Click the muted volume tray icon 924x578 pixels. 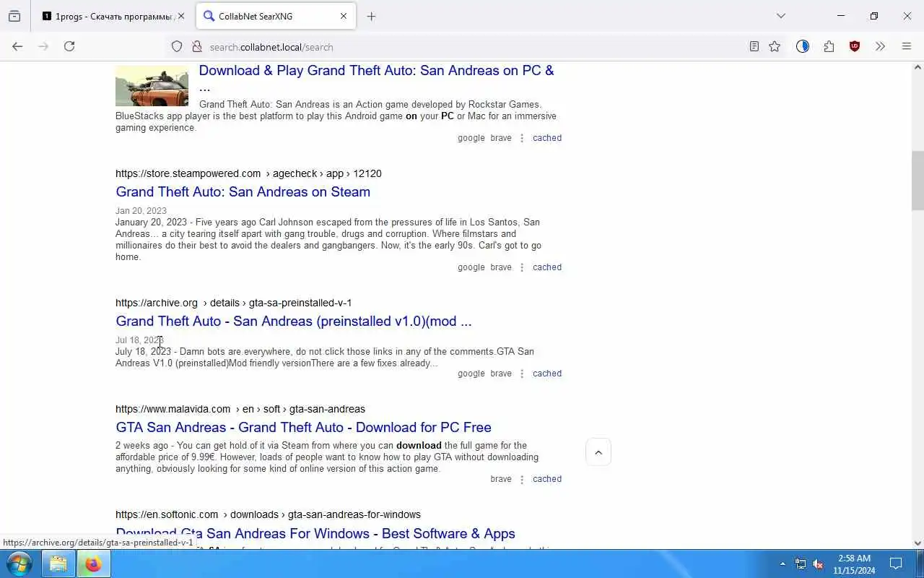(x=818, y=564)
